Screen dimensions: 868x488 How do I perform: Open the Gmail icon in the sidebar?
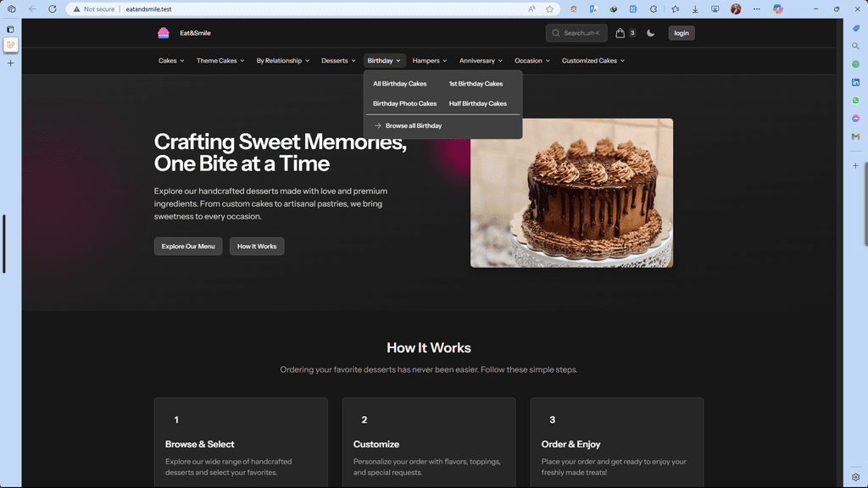pyautogui.click(x=856, y=136)
